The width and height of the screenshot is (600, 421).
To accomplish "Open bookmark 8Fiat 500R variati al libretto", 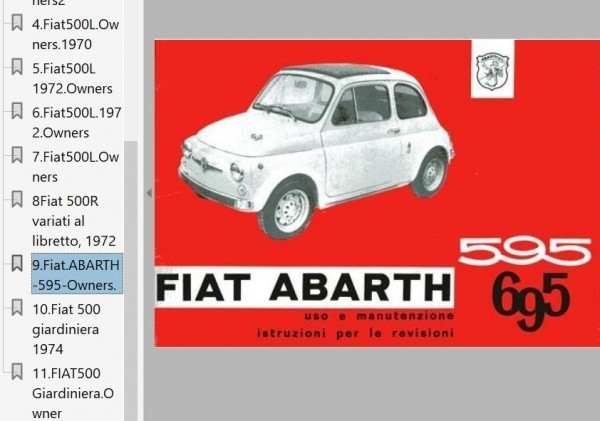I will pos(74,221).
